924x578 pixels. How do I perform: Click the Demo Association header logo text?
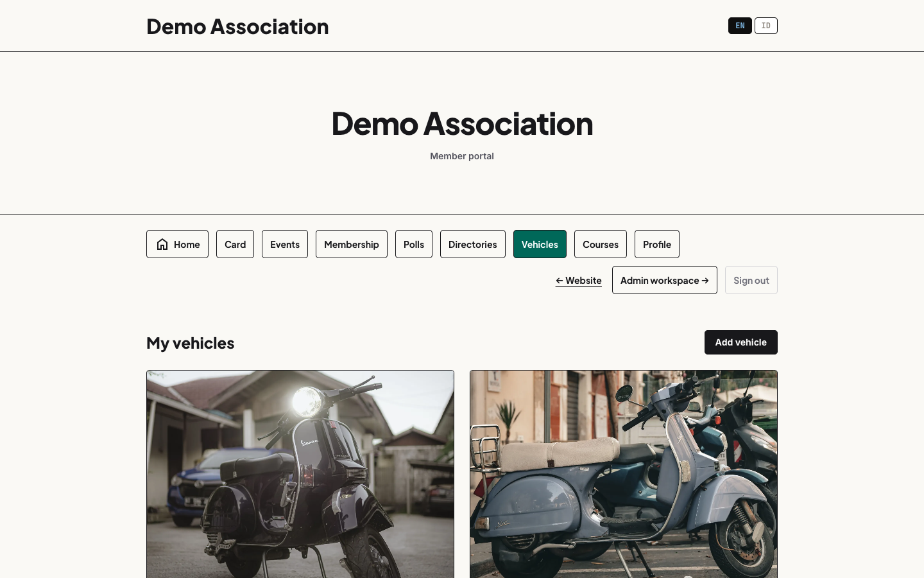point(237,26)
